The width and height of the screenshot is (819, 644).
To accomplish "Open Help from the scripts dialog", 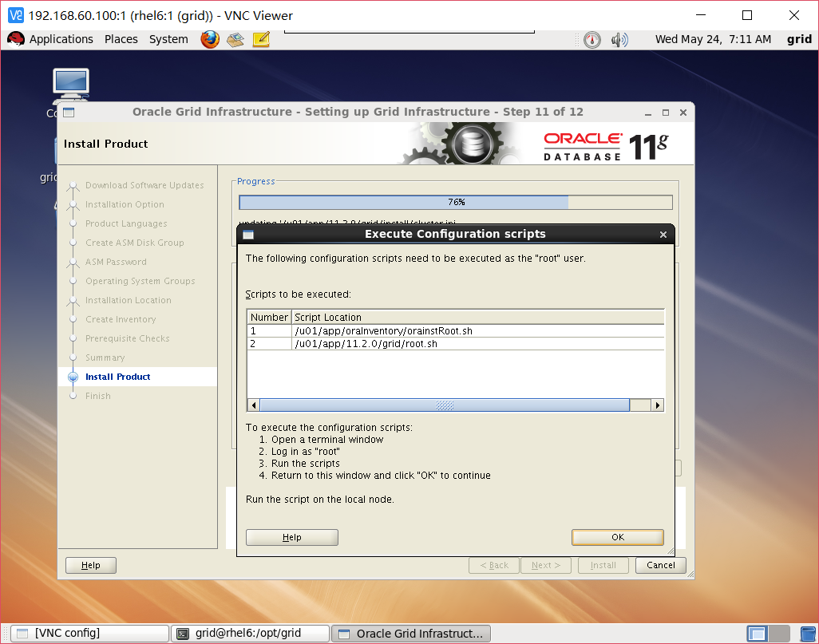I will (x=291, y=537).
